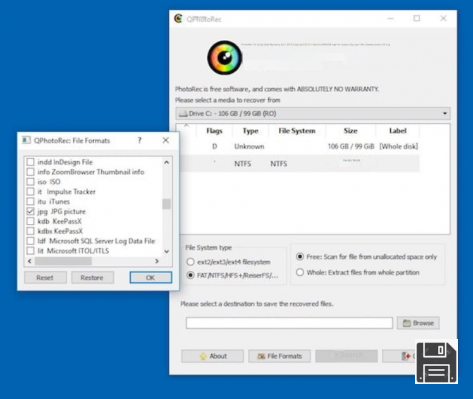Click the Browse button
Image resolution: width=473 pixels, height=399 pixels.
point(418,323)
